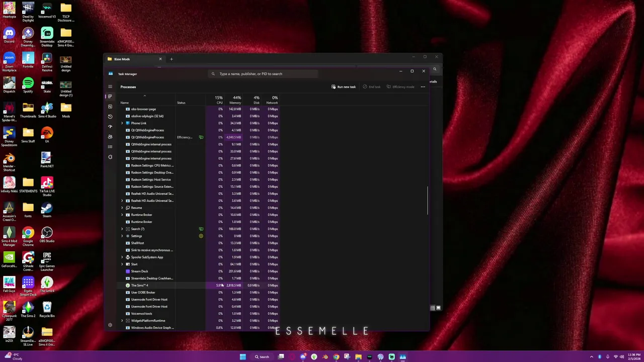This screenshot has width=644, height=362.
Task: Open the Details list icon in sidebar
Action: click(x=110, y=146)
